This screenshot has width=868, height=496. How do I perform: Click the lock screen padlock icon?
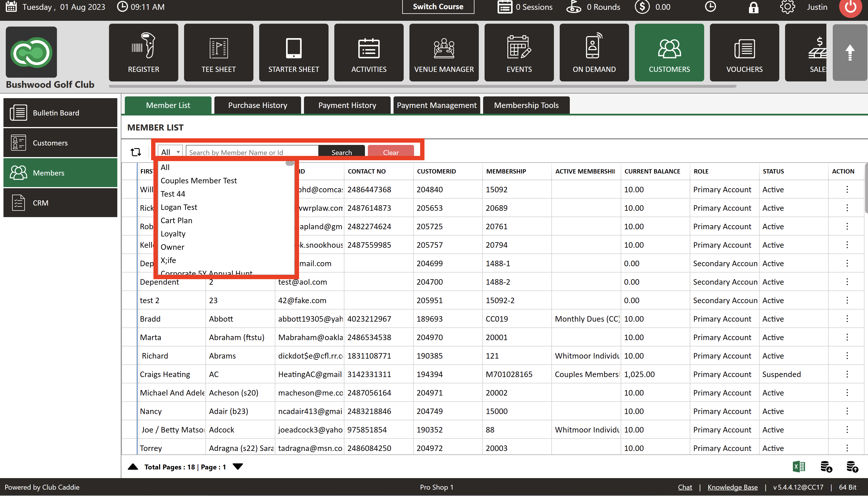[x=753, y=8]
